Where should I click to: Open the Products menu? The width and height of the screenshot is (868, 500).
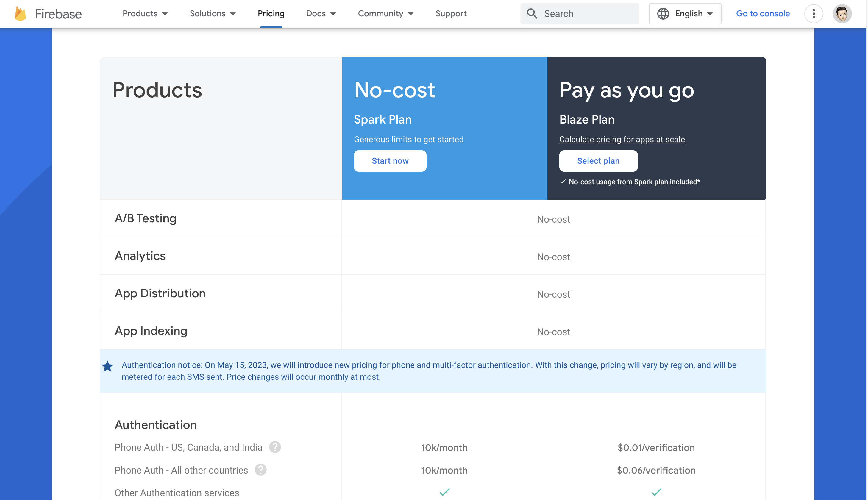point(144,13)
